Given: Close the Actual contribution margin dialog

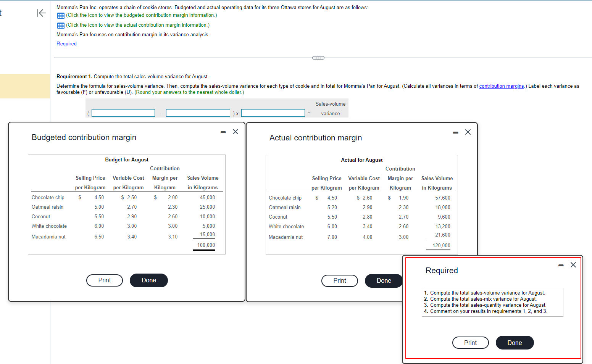Looking at the screenshot, I should click(x=468, y=132).
